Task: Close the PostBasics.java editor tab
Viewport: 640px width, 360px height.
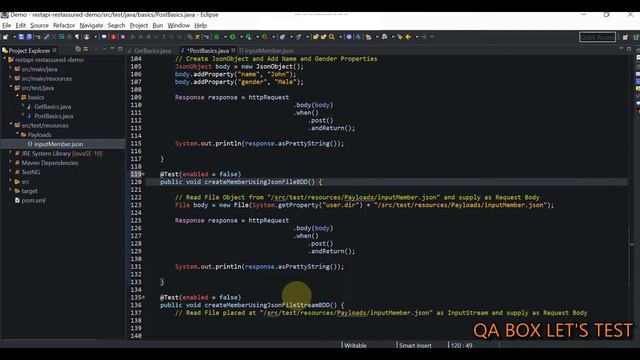Action: [233, 50]
